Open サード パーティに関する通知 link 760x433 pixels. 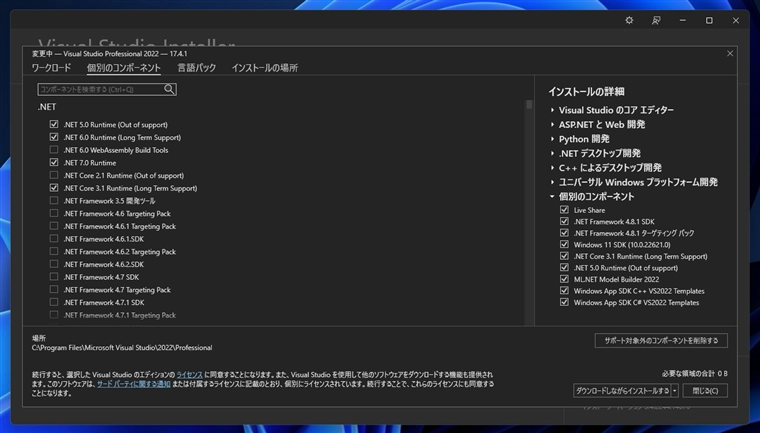[x=134, y=384]
